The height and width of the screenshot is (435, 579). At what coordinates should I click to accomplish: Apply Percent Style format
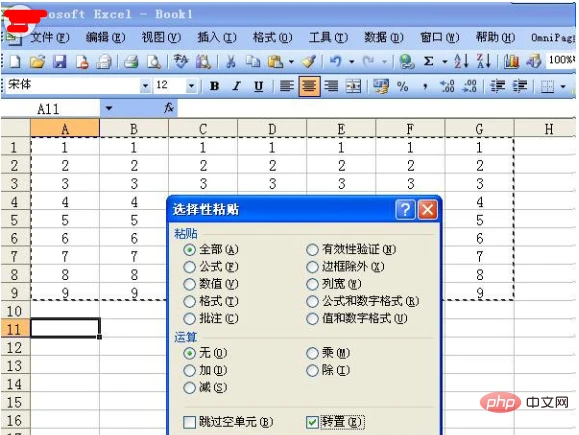[402, 86]
